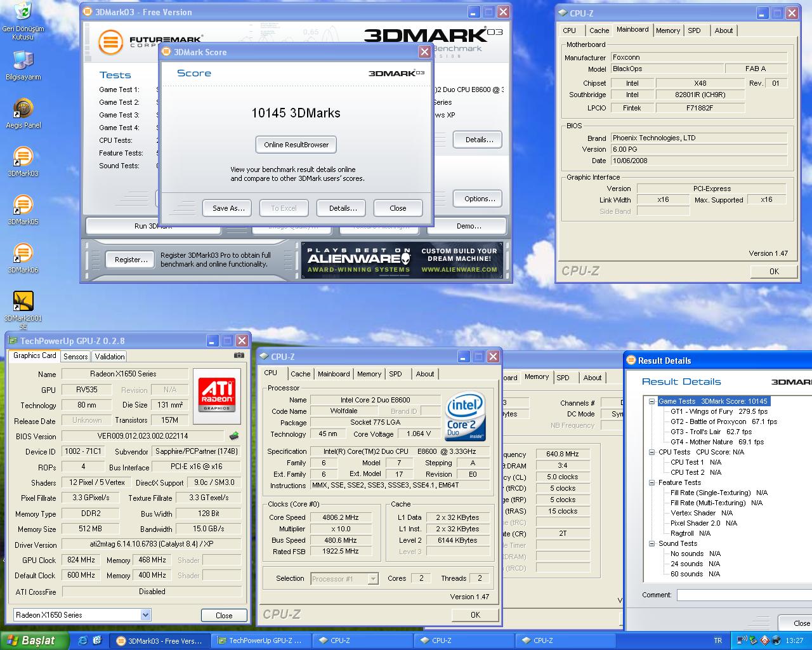Click Save As... in Score dialog
The image size is (812, 650).
point(228,208)
